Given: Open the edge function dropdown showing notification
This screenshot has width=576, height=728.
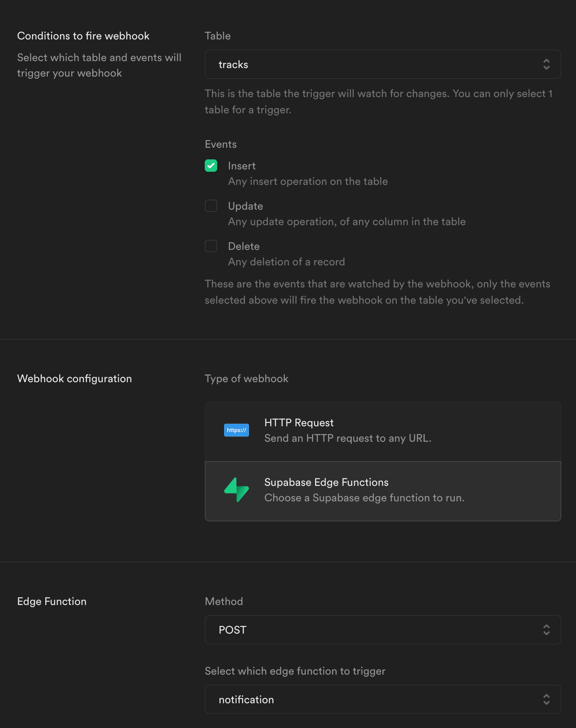Looking at the screenshot, I should pyautogui.click(x=382, y=699).
